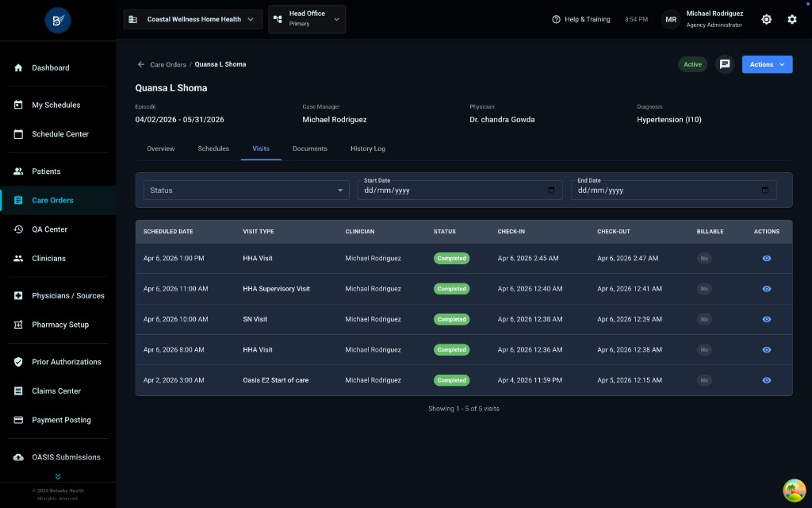View the Apr 6 8:00 AM HHA Visit
Image resolution: width=812 pixels, height=508 pixels.
pos(767,350)
